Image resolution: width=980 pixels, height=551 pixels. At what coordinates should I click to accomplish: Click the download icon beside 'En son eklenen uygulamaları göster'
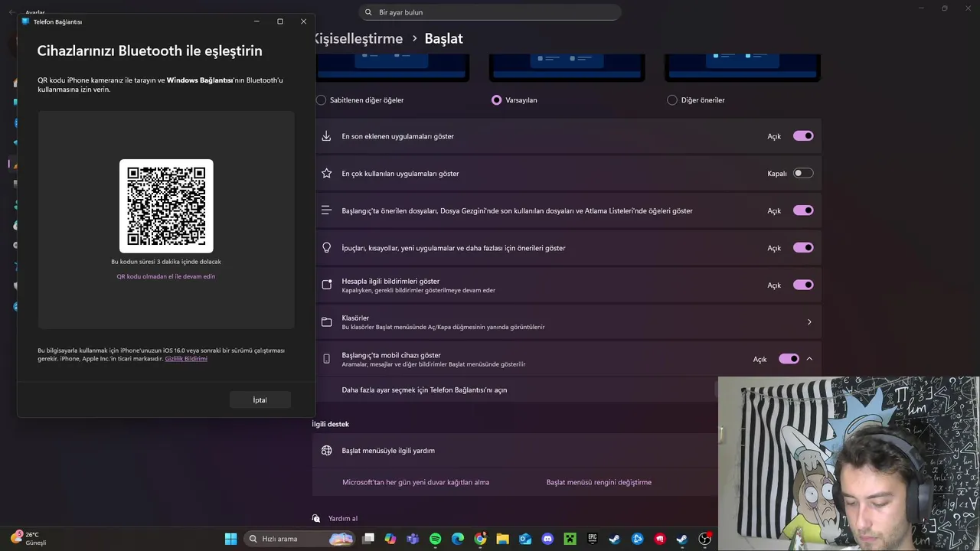coord(326,136)
